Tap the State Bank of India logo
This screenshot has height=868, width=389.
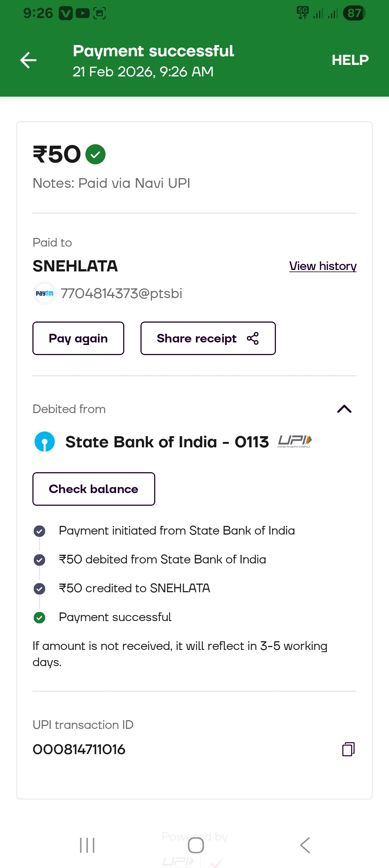(x=45, y=442)
